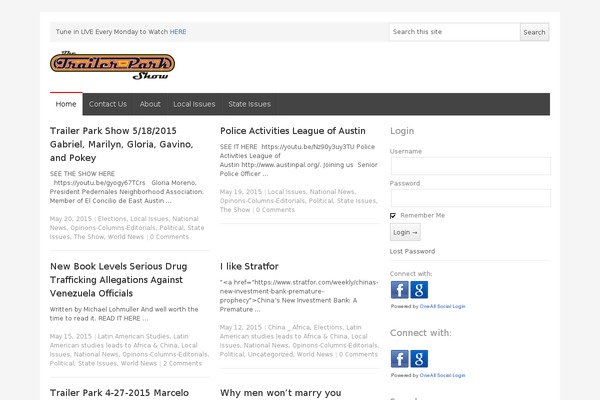Viewport: 600px width, 400px height.
Task: Open the Local Issues menu item
Action: point(194,104)
